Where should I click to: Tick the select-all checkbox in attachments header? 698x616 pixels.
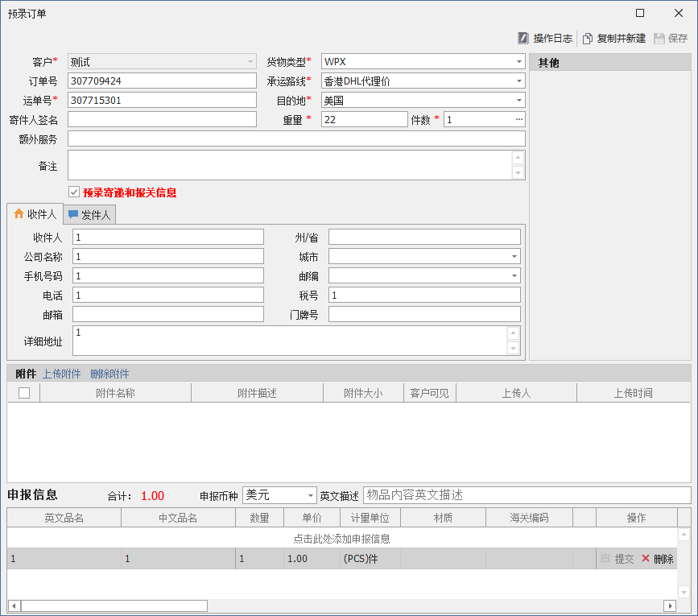pyautogui.click(x=23, y=393)
